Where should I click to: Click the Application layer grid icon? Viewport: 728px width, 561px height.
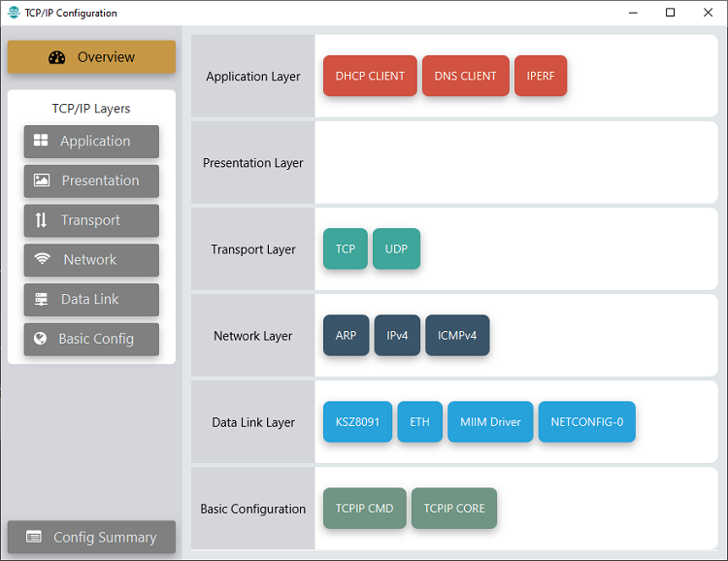[x=41, y=141]
